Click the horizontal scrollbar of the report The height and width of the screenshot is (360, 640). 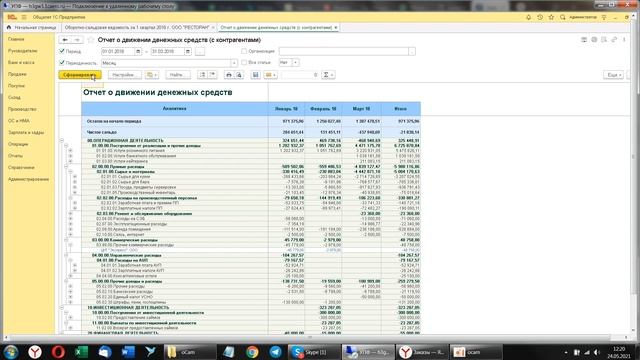point(310,338)
